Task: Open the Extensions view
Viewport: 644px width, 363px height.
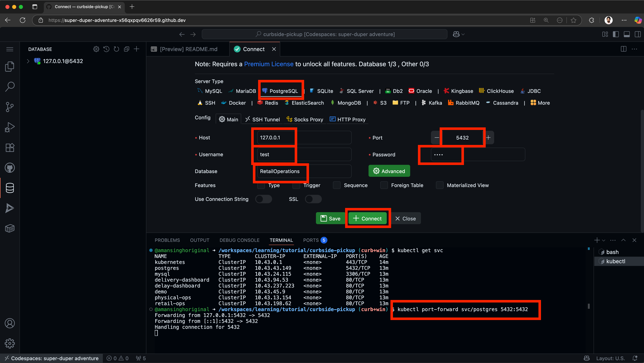Action: tap(10, 147)
